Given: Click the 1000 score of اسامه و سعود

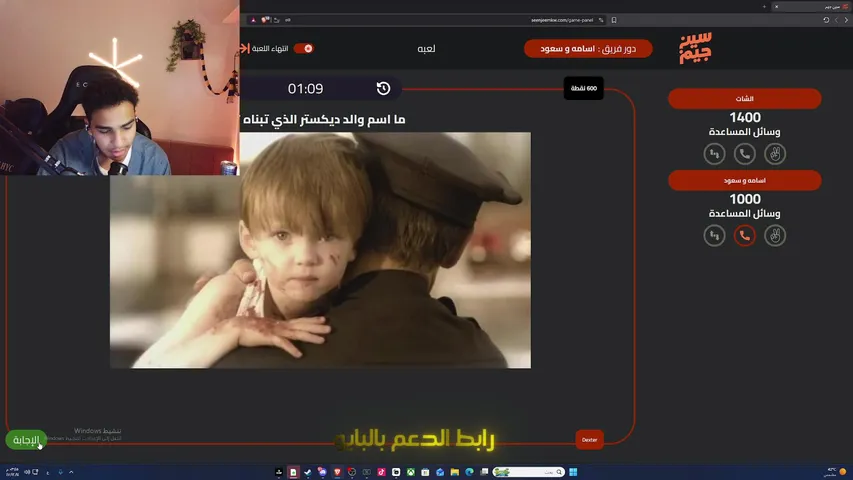Looking at the screenshot, I should 745,199.
